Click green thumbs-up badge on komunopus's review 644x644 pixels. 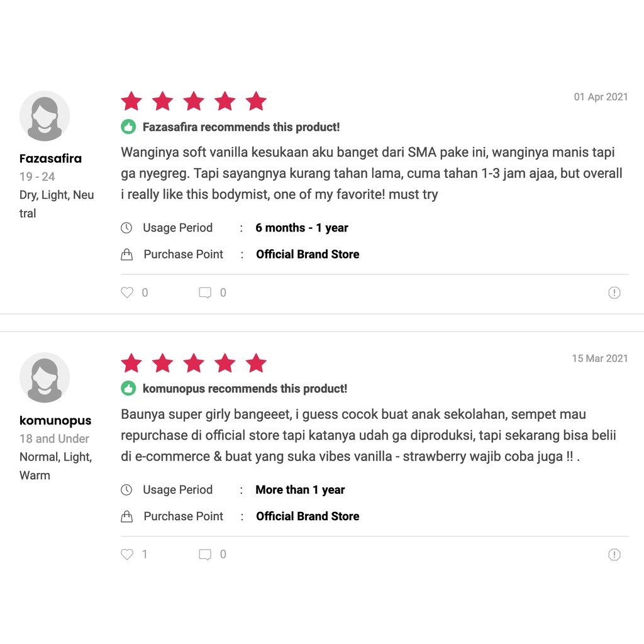pos(128,389)
